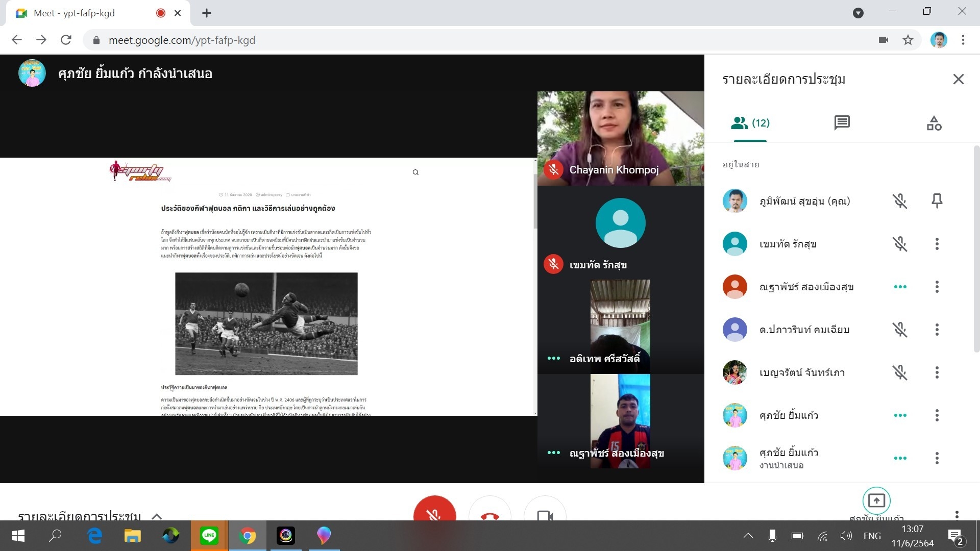Open more options for ณฐาพัชร์ สองเมืองสุข
The image size is (980, 551).
coord(937,287)
